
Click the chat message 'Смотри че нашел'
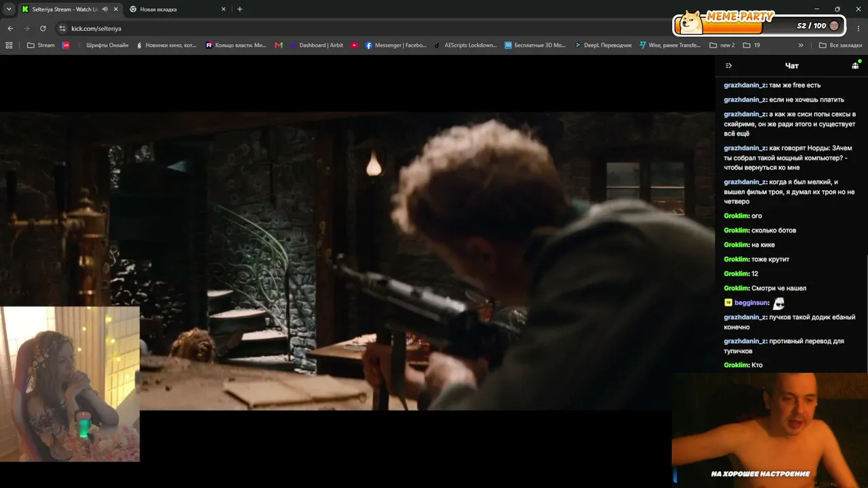(x=779, y=289)
